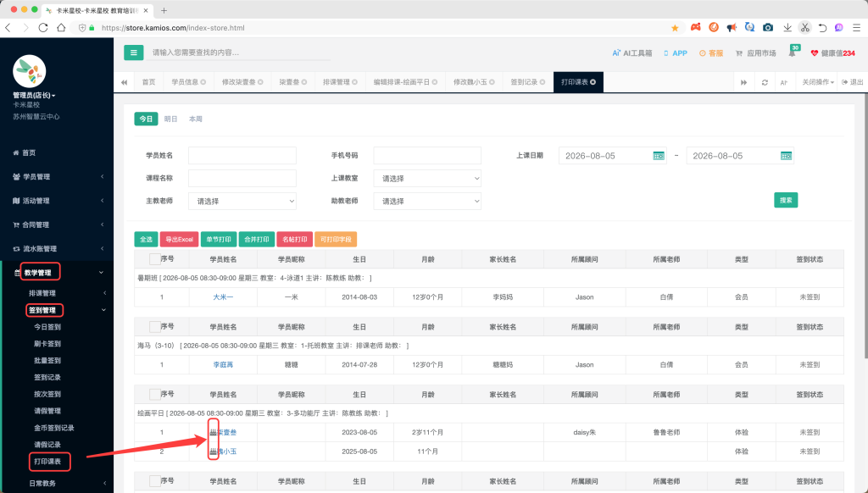Click the 导出Excel button
868x493 pixels.
[x=180, y=239]
